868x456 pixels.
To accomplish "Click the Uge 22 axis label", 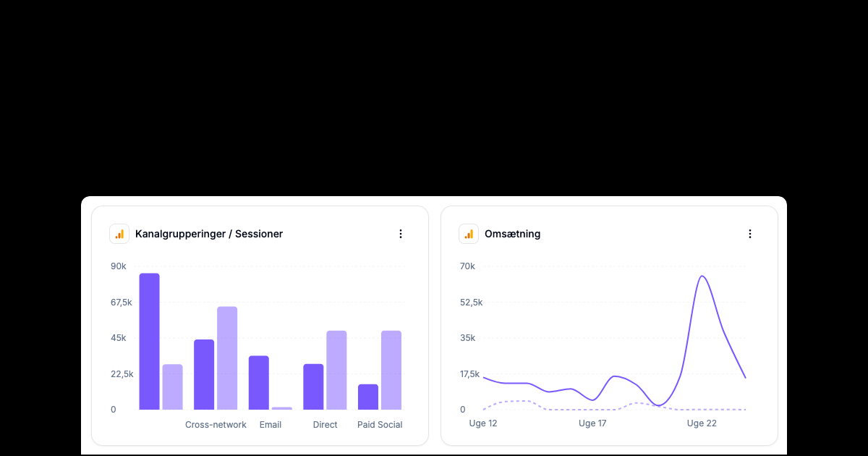I will [x=702, y=423].
